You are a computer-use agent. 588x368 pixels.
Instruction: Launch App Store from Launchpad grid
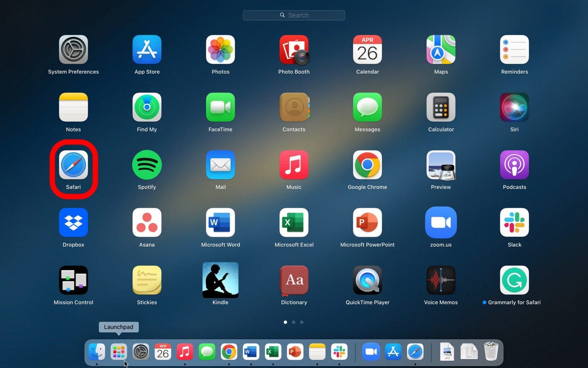pyautogui.click(x=147, y=50)
